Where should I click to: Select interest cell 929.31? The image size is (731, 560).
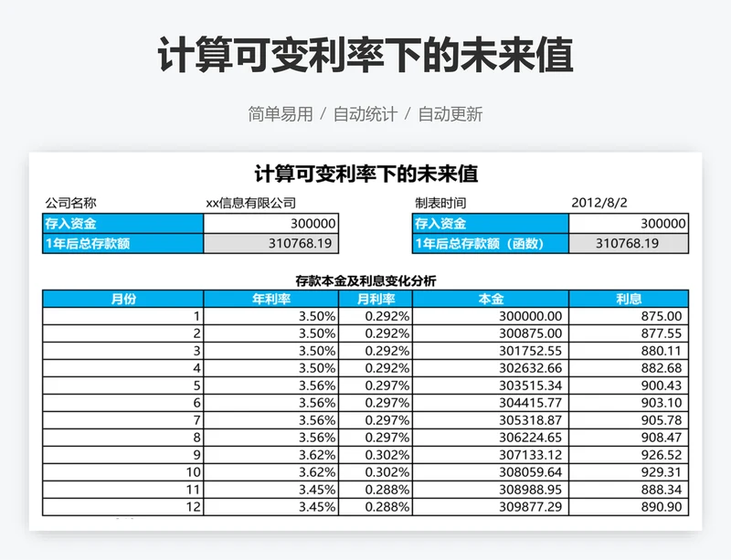pos(629,472)
